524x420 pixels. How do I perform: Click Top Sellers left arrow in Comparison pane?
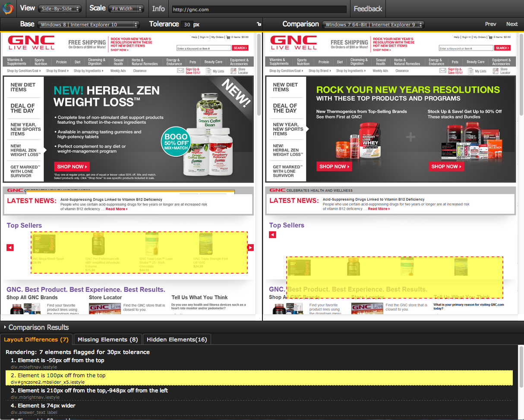tap(272, 235)
